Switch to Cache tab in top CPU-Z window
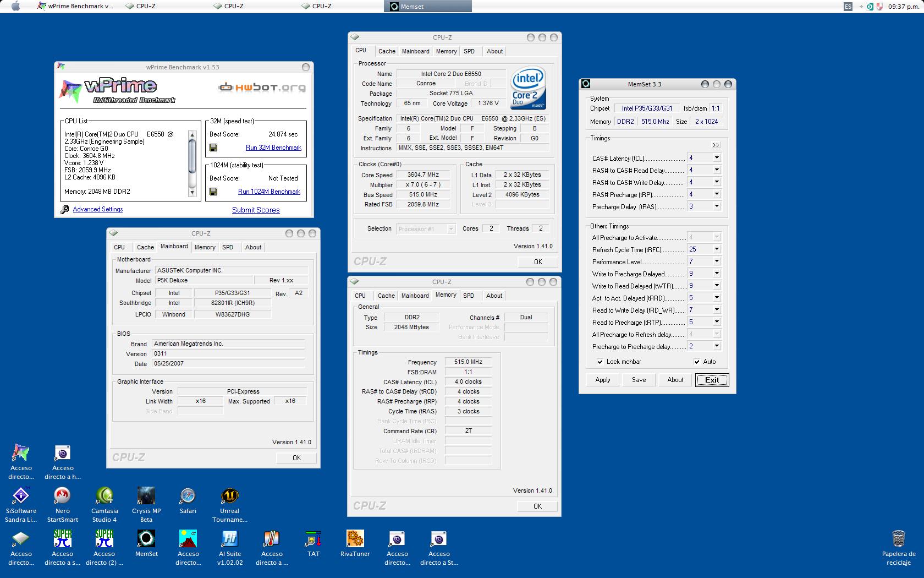The height and width of the screenshot is (578, 924). (387, 51)
